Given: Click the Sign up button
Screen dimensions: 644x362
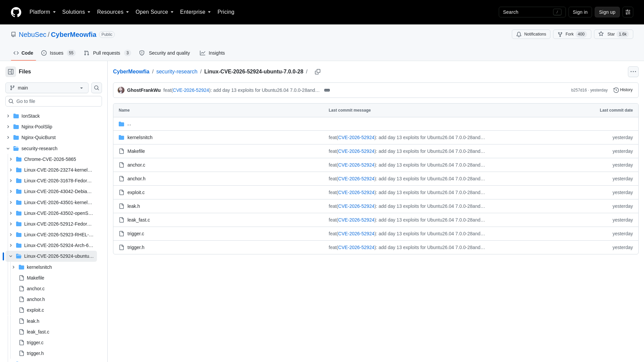Looking at the screenshot, I should pos(607,12).
